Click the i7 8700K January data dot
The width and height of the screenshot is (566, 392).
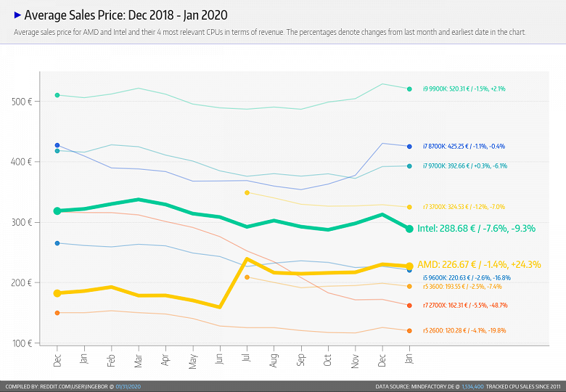(x=409, y=147)
